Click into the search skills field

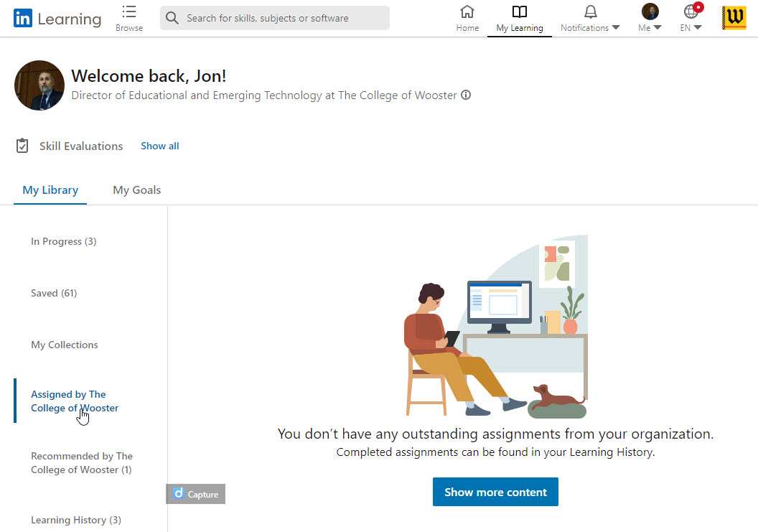click(x=284, y=18)
